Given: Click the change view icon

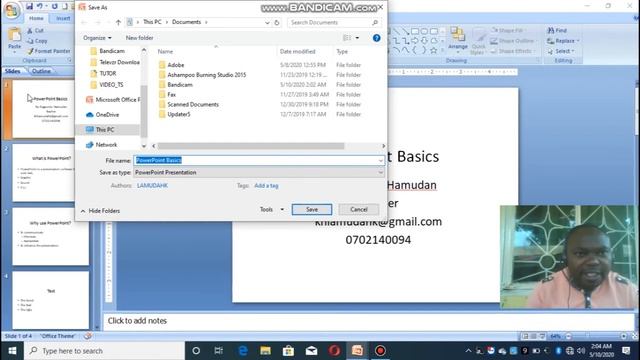Looking at the screenshot, I should pyautogui.click(x=347, y=38).
